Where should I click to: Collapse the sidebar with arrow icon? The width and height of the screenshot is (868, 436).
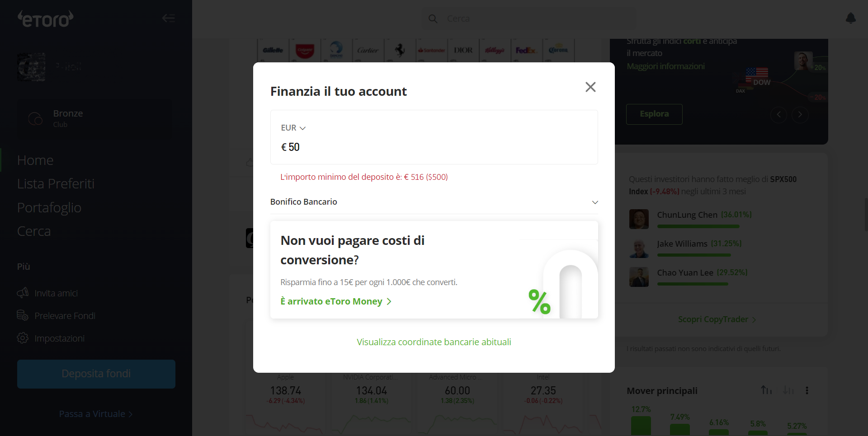pyautogui.click(x=169, y=18)
